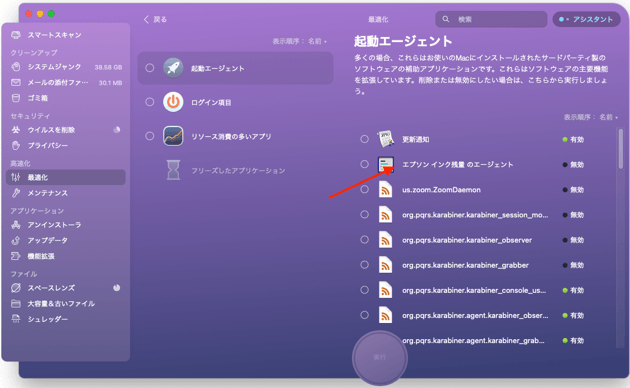Select agent.karabiner_grab... row text

click(x=473, y=341)
